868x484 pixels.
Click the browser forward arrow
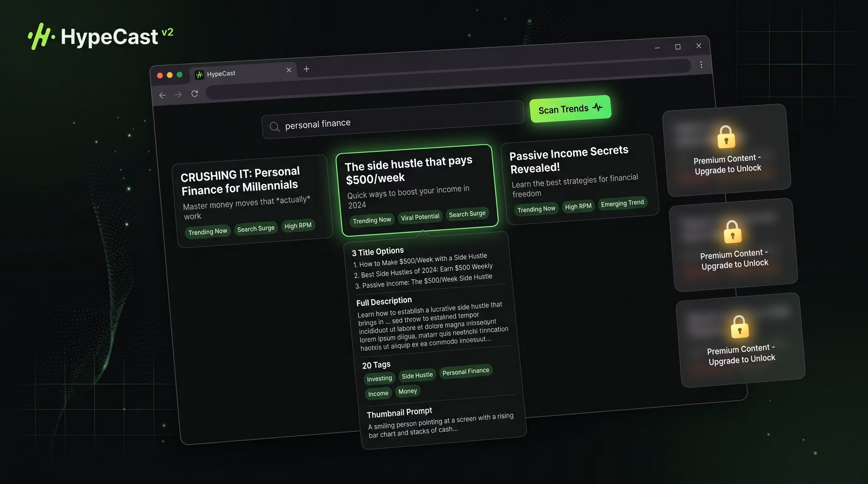point(178,95)
